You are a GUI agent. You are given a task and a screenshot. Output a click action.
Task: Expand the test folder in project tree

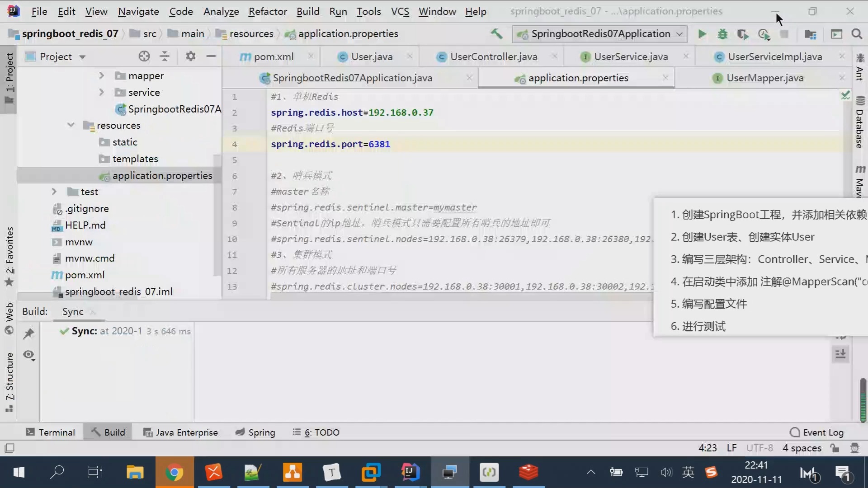(x=54, y=192)
